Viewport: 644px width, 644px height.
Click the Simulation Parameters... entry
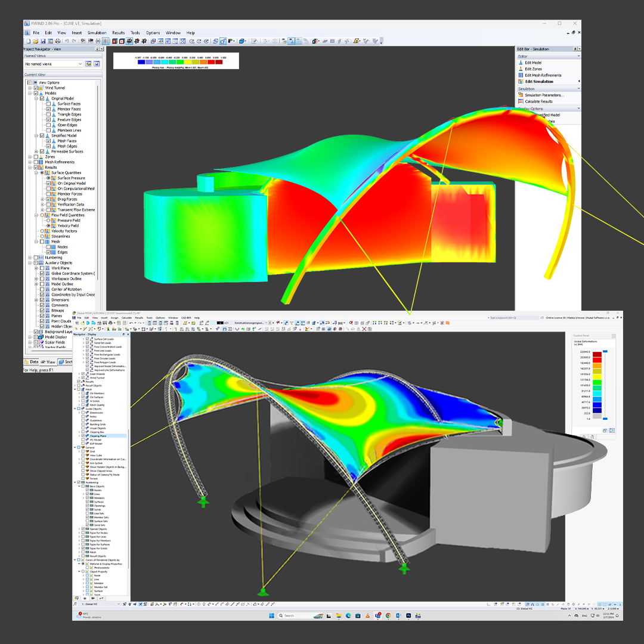(544, 95)
